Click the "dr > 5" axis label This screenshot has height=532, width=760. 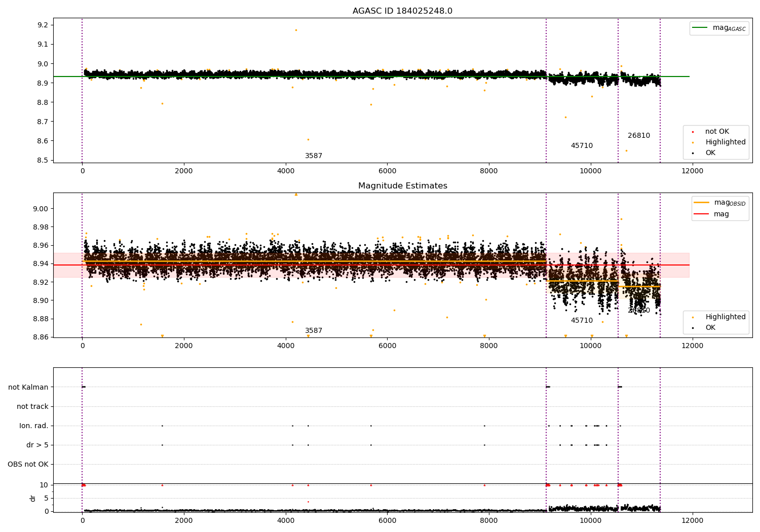pos(37,445)
